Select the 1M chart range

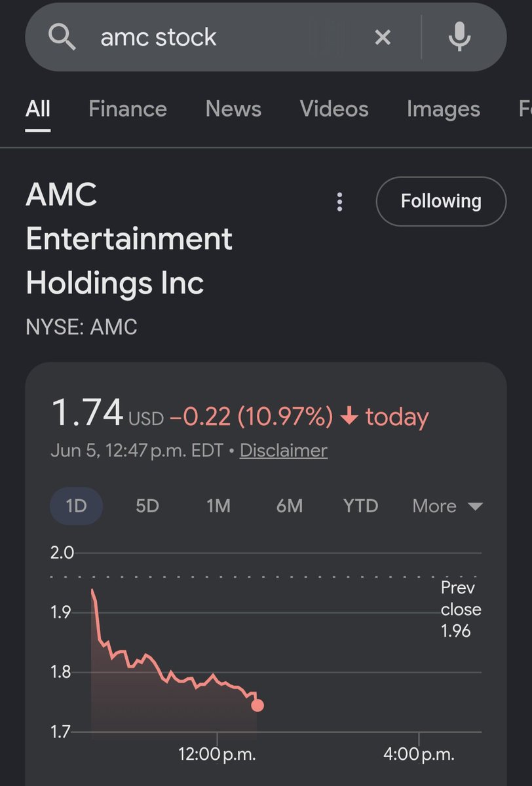pos(218,506)
